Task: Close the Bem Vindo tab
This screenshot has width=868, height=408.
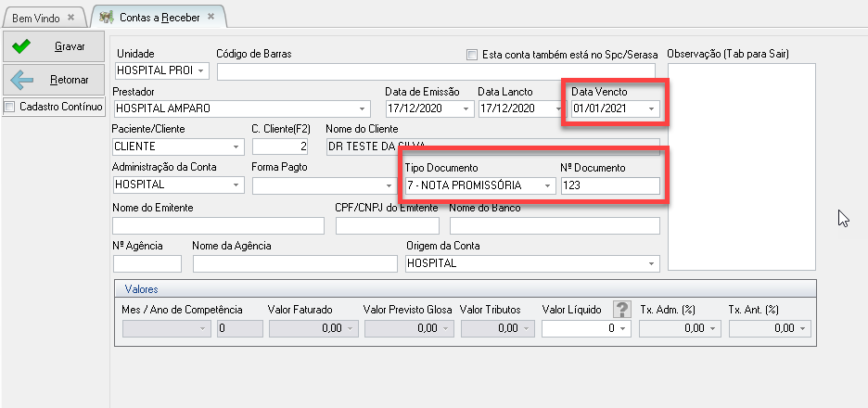Action: [71, 18]
